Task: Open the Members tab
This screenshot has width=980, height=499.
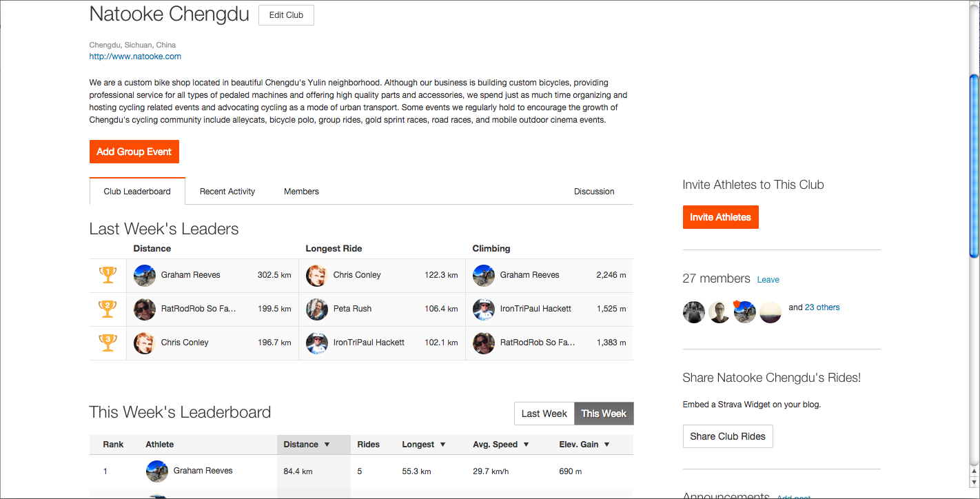Action: 301,192
